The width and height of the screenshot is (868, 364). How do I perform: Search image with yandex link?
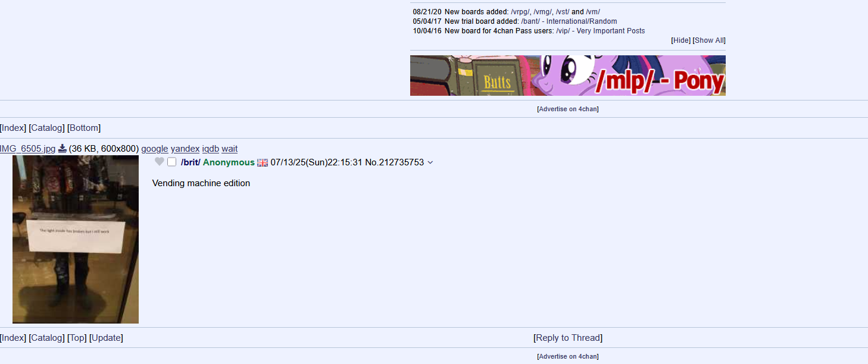[185, 149]
